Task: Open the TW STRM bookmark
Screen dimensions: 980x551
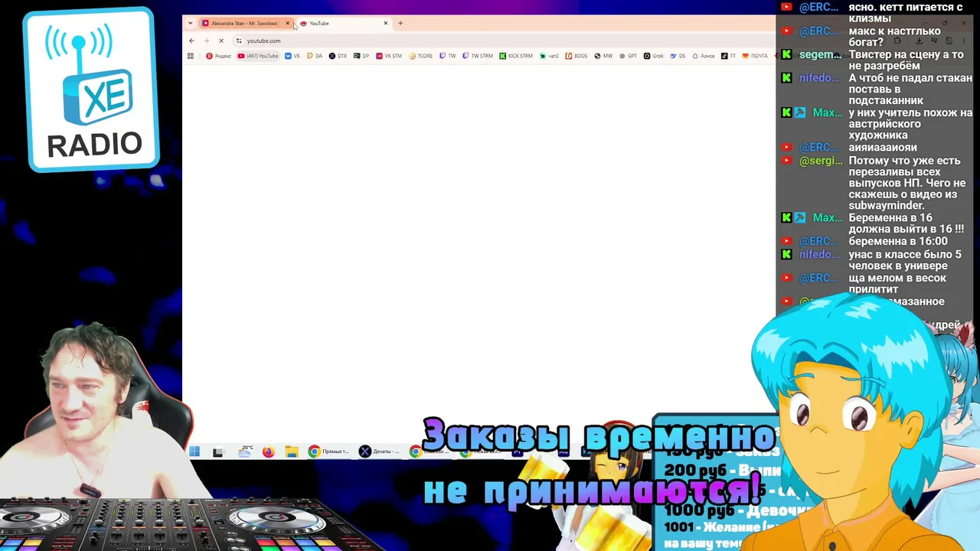Action: click(x=478, y=56)
